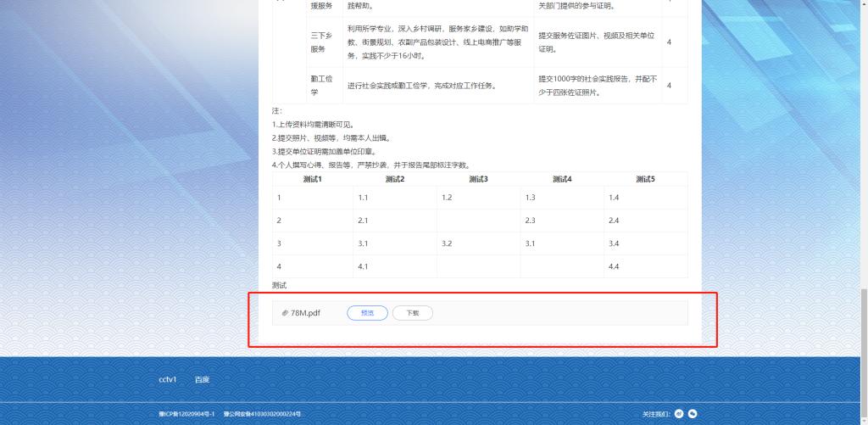Click the table cell containing 2.3
The height and width of the screenshot is (425, 868).
coord(561,221)
